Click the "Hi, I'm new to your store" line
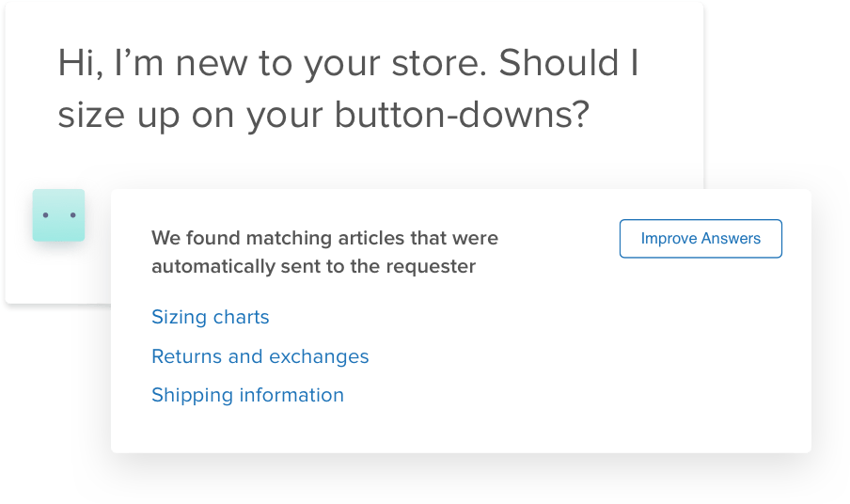Viewport: 850px width, 504px height. 348,63
